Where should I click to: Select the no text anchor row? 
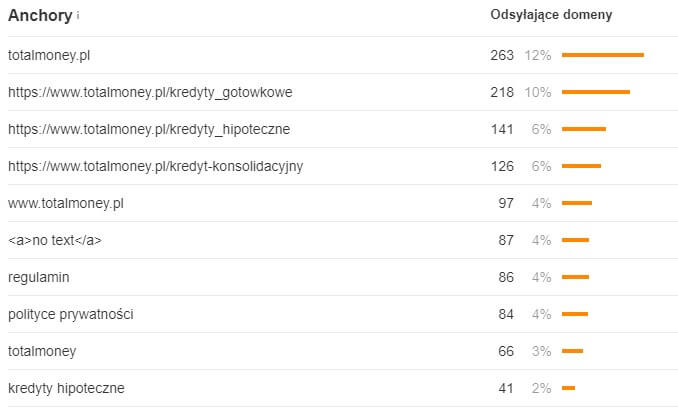coord(54,240)
